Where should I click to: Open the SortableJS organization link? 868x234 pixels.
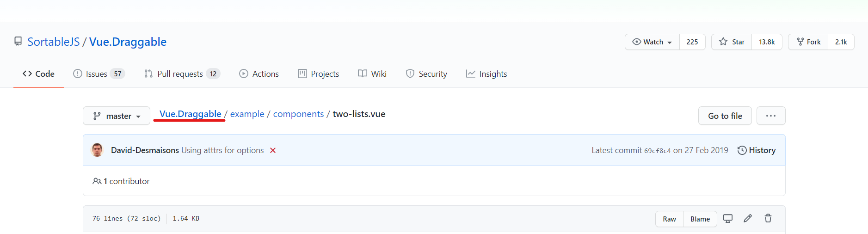[54, 42]
